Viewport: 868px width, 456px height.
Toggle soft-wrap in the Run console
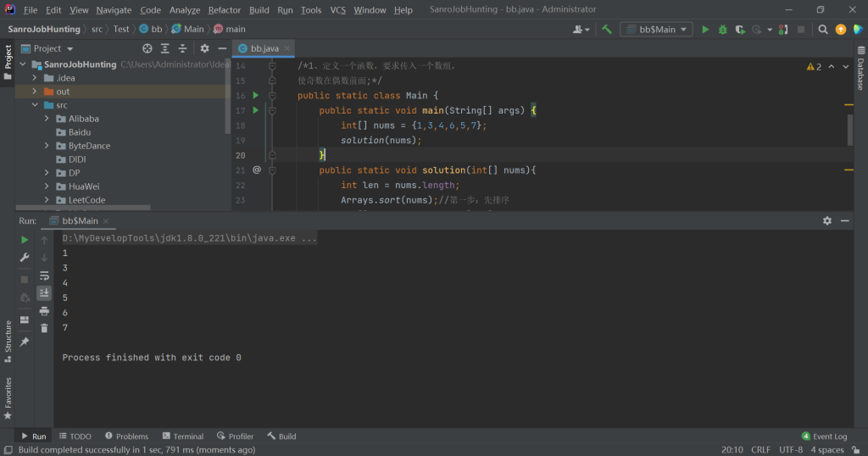click(x=44, y=275)
